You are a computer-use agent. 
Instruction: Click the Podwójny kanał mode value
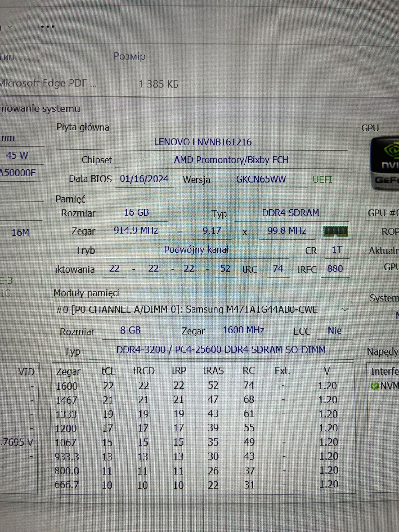[196, 250]
